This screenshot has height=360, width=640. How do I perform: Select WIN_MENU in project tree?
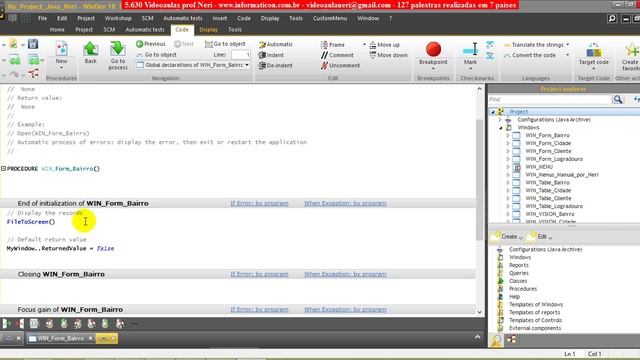tap(539, 167)
